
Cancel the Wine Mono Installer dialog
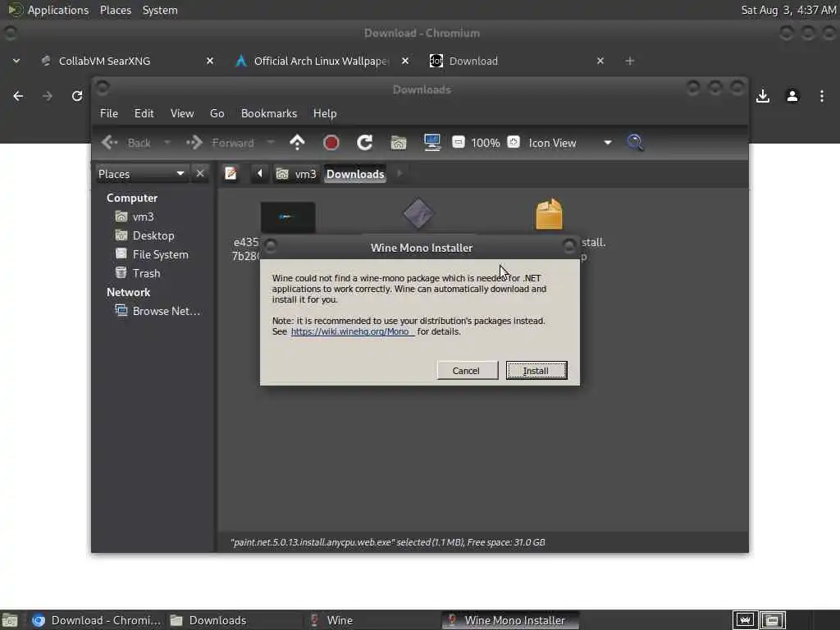point(467,370)
